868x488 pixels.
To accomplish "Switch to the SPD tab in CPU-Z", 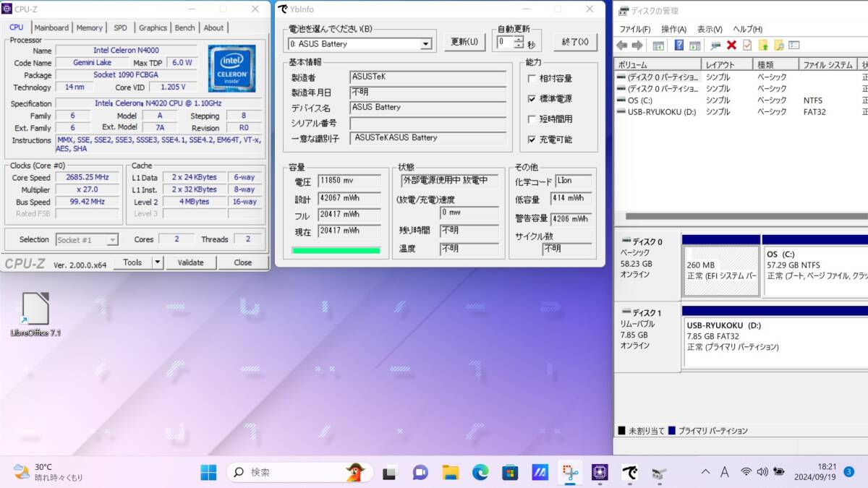I will pyautogui.click(x=121, y=27).
